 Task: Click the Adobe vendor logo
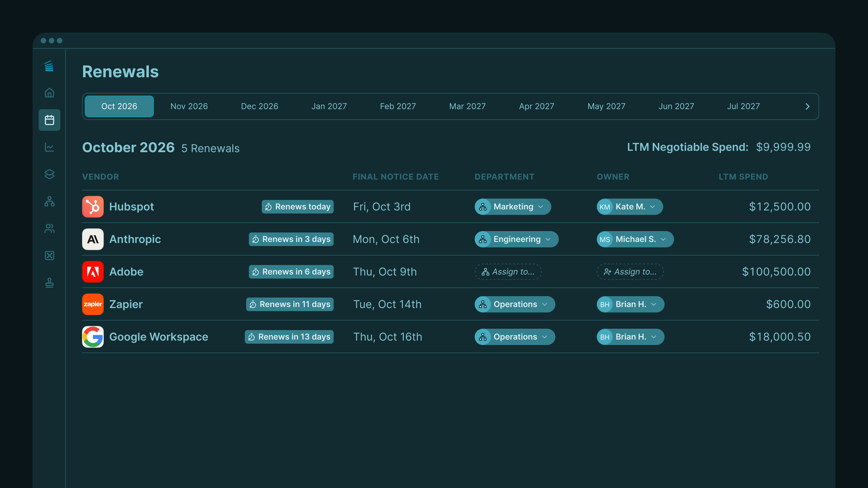tap(93, 272)
